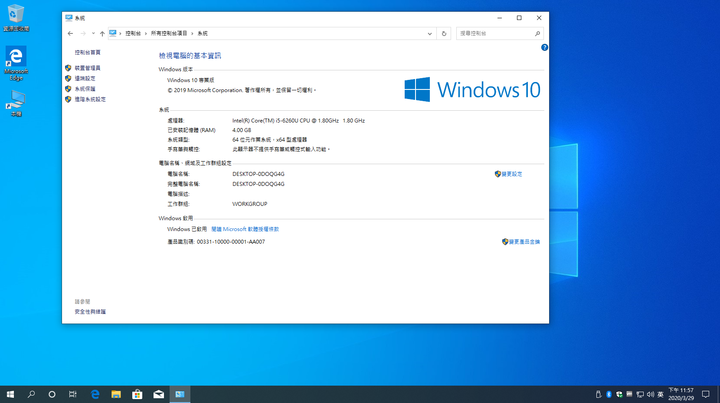Viewport: 720px width, 403px height.
Task: Maximize the System window
Action: (x=519, y=18)
